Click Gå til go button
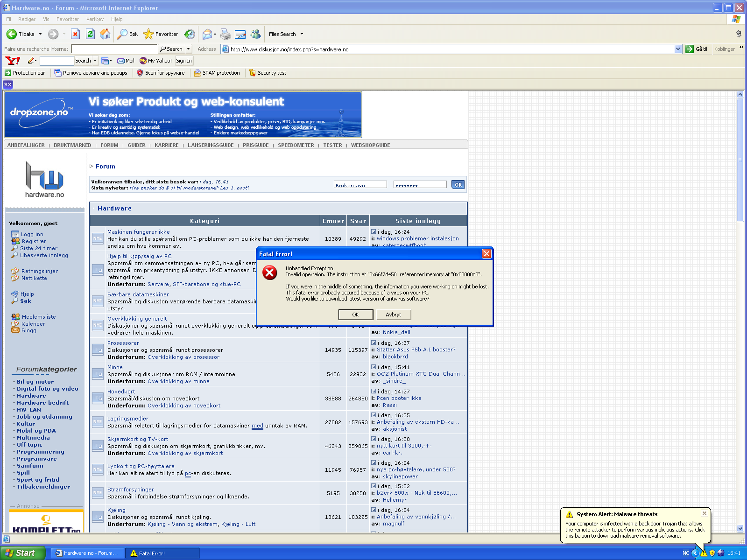The image size is (747, 560). tap(697, 49)
